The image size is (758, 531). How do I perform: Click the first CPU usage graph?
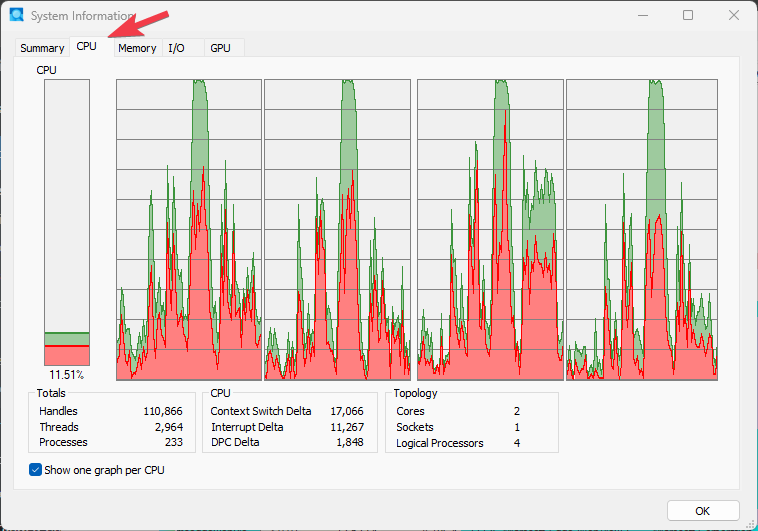coord(189,230)
